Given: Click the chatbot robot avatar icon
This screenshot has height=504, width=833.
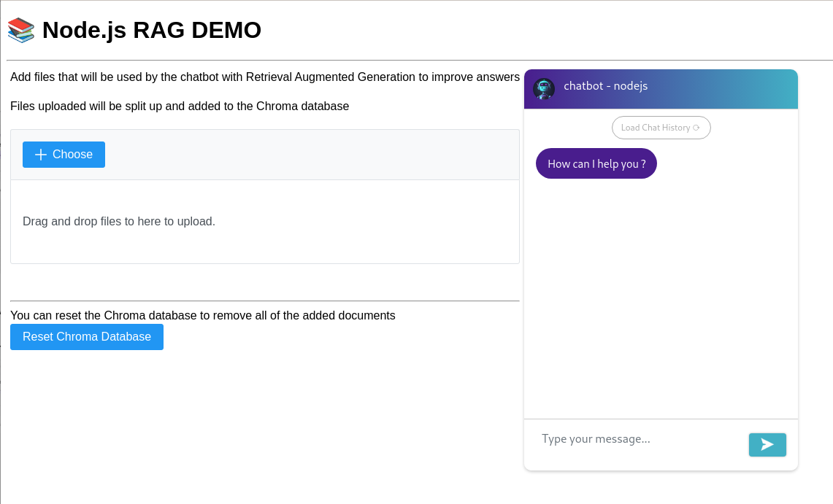Looking at the screenshot, I should (544, 88).
